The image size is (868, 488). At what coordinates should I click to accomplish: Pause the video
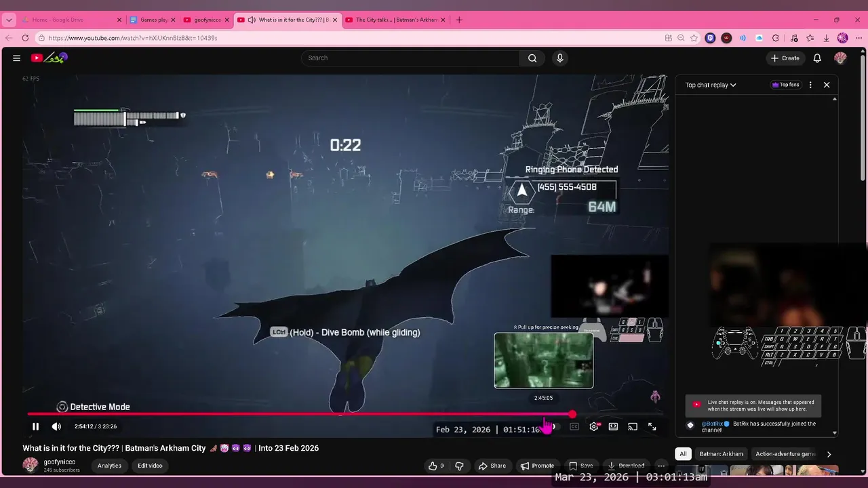[x=35, y=426]
